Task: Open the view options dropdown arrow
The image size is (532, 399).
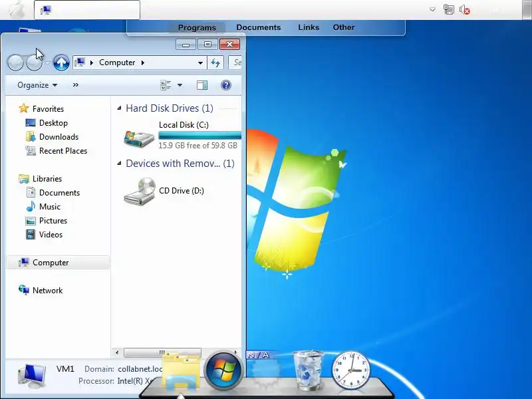Action: point(180,85)
